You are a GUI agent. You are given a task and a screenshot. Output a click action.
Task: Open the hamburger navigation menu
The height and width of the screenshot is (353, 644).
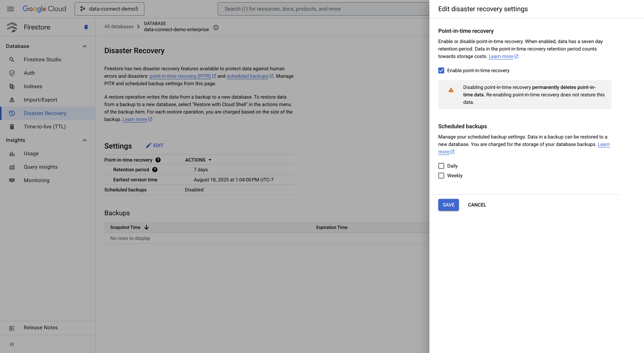11,9
